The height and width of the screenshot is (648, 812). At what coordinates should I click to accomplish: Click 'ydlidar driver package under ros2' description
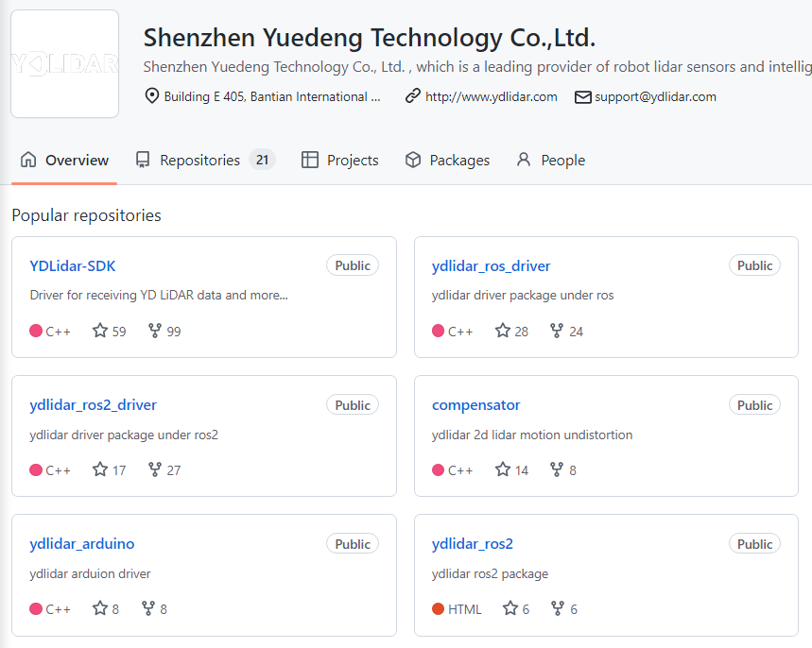[124, 435]
